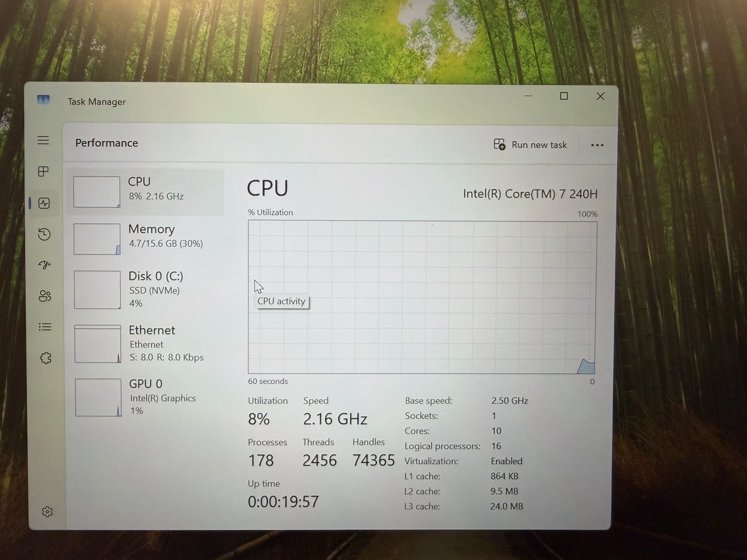Viewport: 747px width, 560px height.
Task: Click the % Utilization graph label
Action: coord(270,212)
